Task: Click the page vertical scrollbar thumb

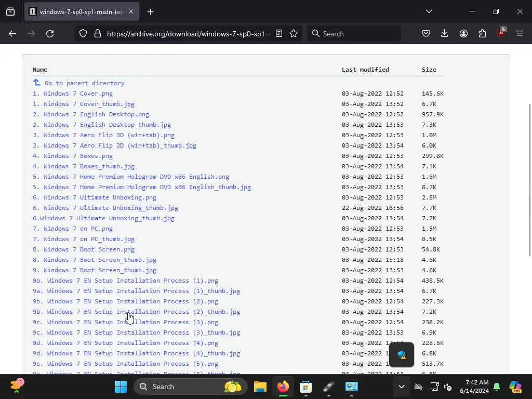Action: pos(529,180)
